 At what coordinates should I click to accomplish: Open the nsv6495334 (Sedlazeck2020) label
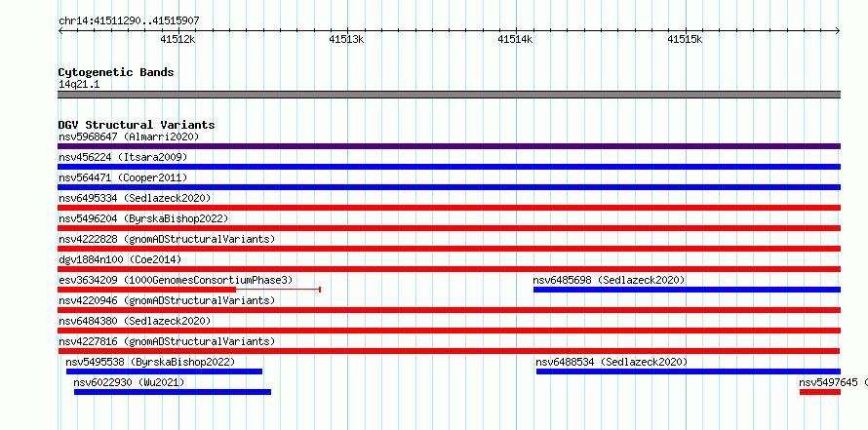135,198
